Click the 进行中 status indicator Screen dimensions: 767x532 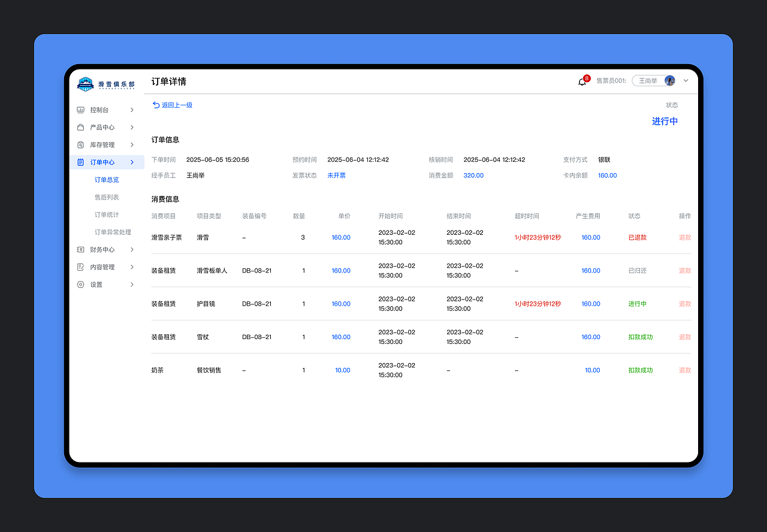(x=665, y=120)
